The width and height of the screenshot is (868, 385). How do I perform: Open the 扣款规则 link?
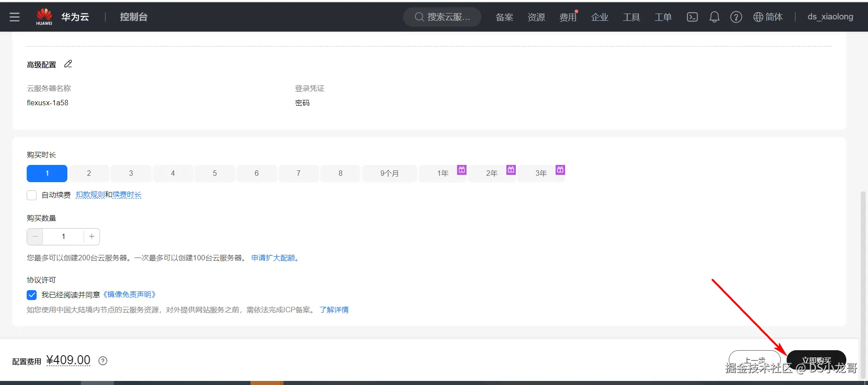[90, 195]
